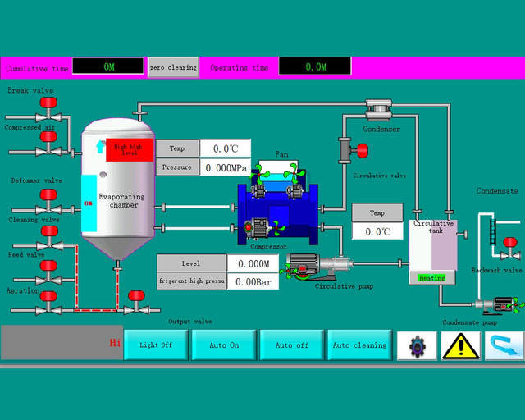Click the Cumulative time 0M display
Image resolution: width=525 pixels, height=420 pixels.
pos(108,66)
